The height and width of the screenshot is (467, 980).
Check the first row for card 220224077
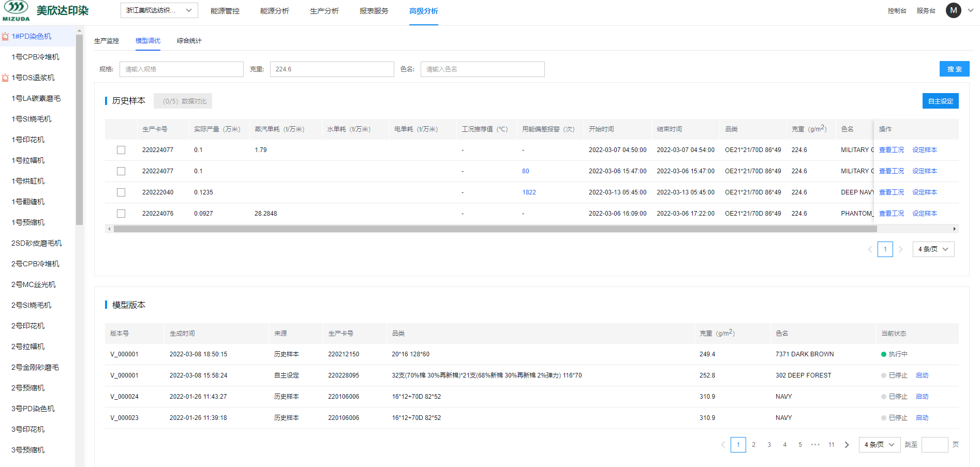click(121, 150)
